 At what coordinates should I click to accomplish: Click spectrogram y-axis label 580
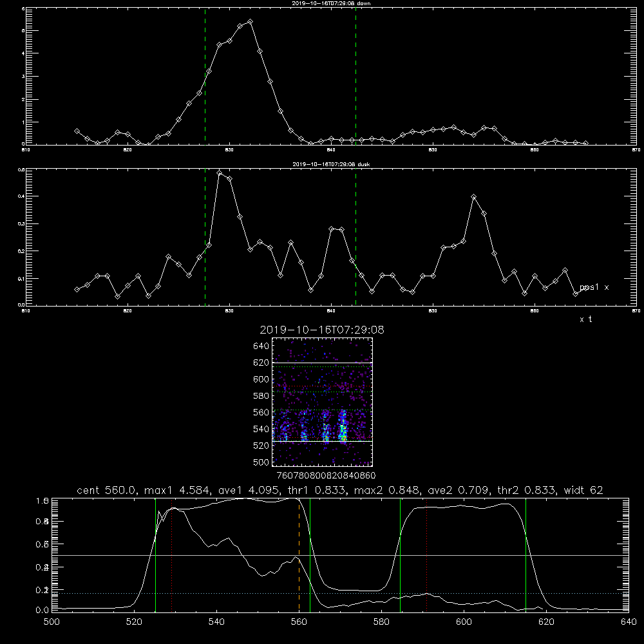coord(261,396)
